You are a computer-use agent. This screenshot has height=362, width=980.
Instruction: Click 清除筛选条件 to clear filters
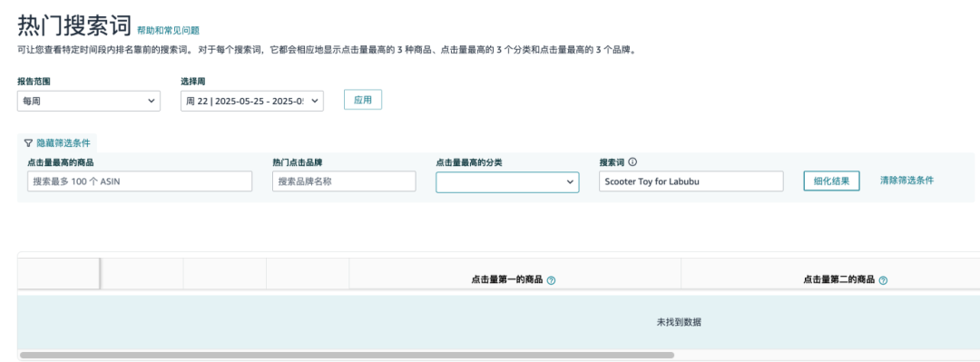click(x=906, y=180)
